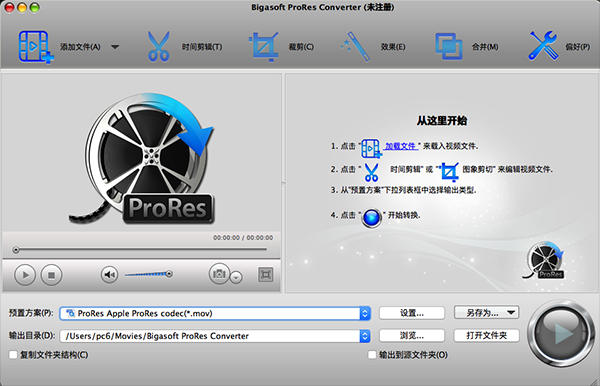Click the volume slider
This screenshot has width=600, height=386.
coord(148,274)
